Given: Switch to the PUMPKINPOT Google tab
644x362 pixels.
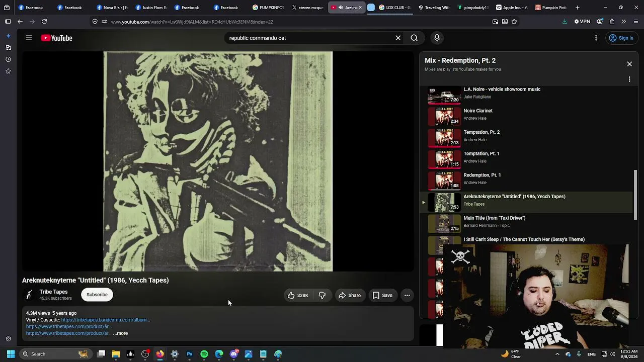Looking at the screenshot, I should click(x=269, y=8).
